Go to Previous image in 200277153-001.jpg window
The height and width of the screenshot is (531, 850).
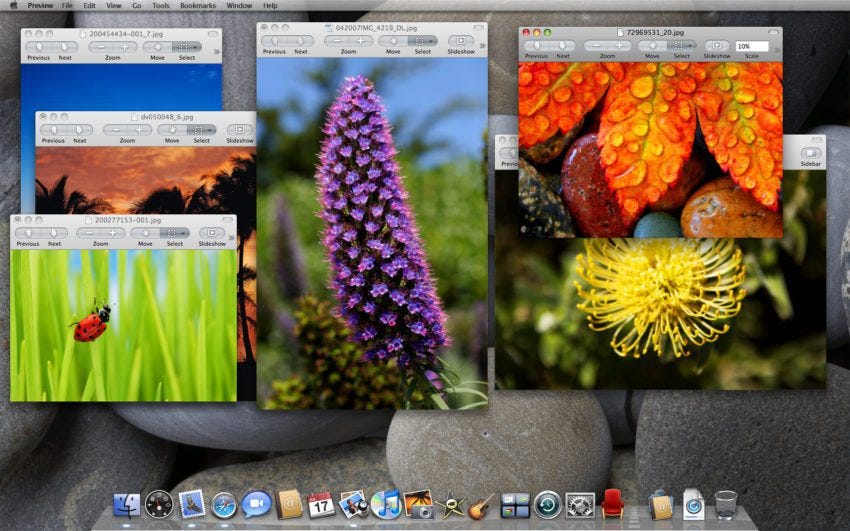pyautogui.click(x=28, y=233)
